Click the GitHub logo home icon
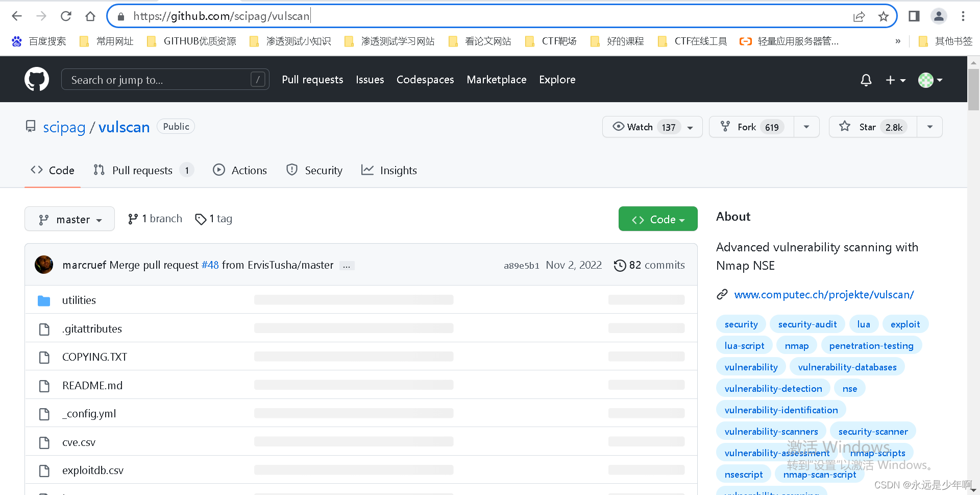This screenshot has width=980, height=495. coord(37,79)
